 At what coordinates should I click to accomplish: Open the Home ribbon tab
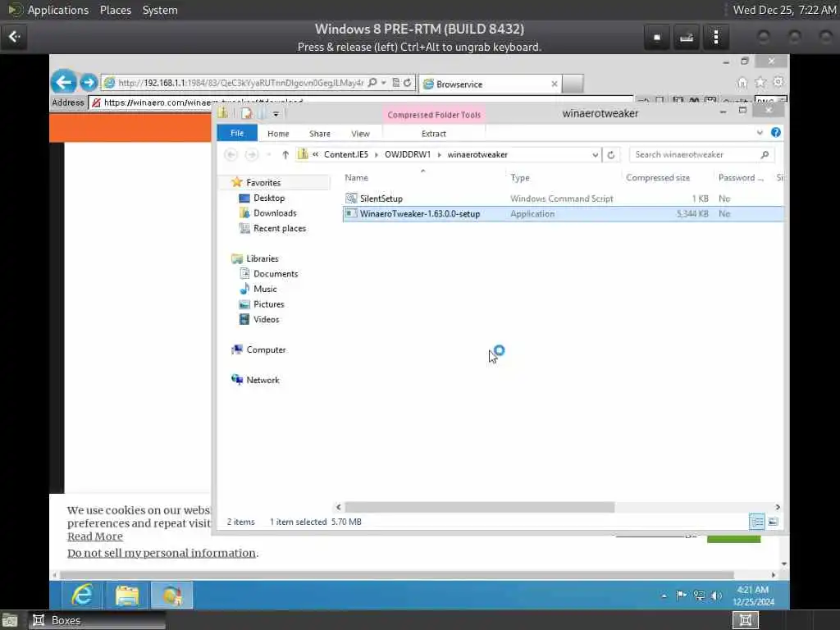278,134
